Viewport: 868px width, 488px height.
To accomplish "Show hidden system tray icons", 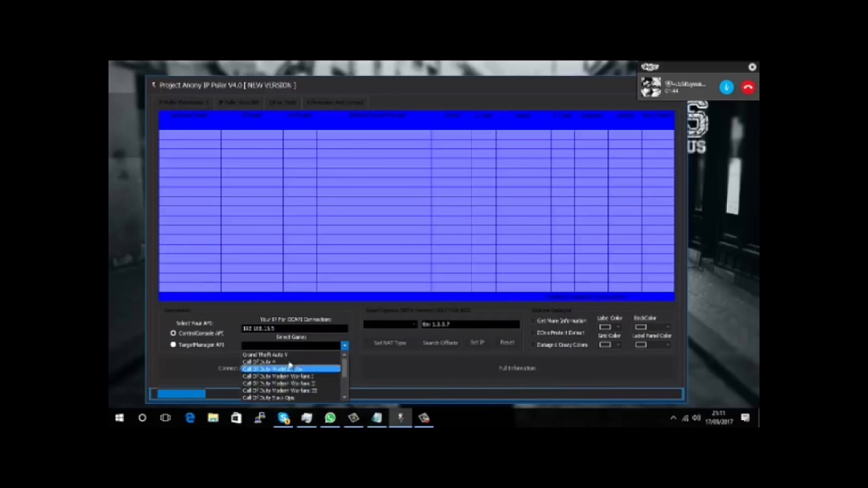I will [673, 418].
